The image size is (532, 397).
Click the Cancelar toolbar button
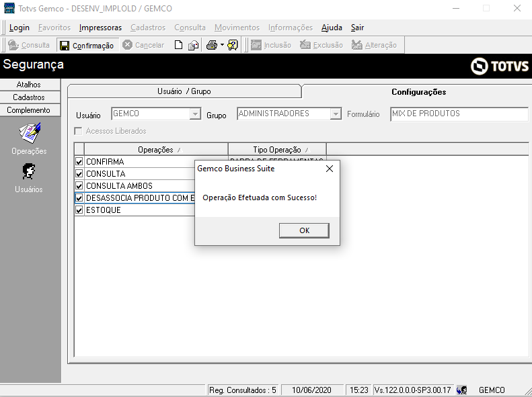143,45
